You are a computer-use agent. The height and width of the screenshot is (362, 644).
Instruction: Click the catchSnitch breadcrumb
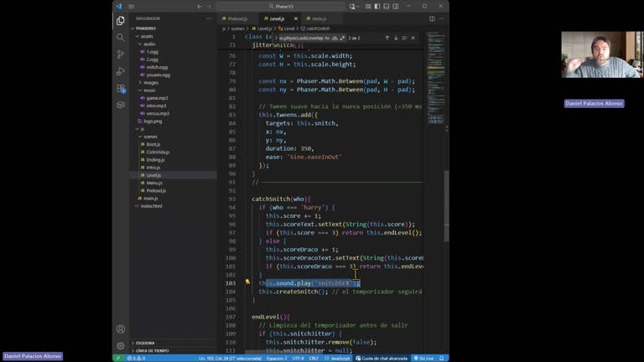[x=315, y=28]
